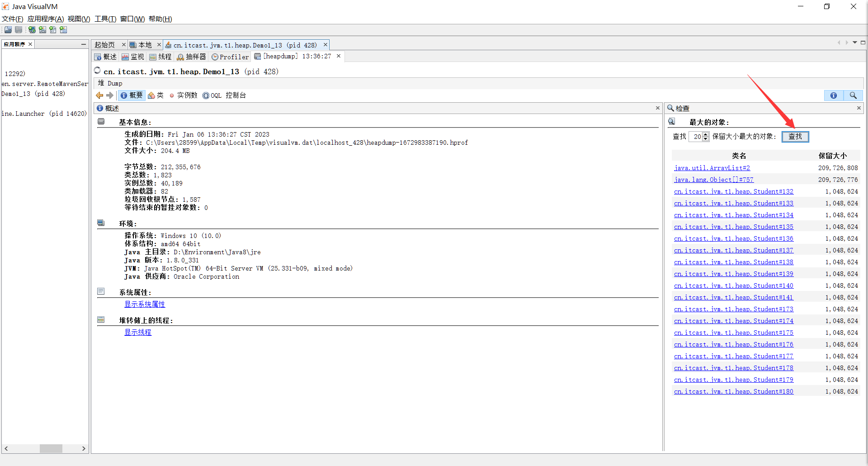The width and height of the screenshot is (868, 466).
Task: Open the java.lang.Object[]#757 link
Action: [x=713, y=180]
